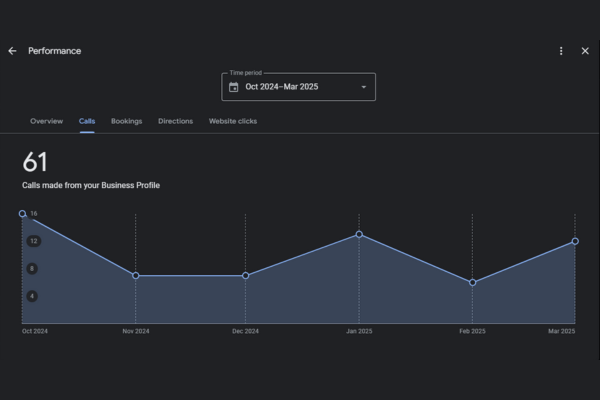Click the 4 y-axis label
Image resolution: width=600 pixels, height=400 pixels.
click(x=32, y=296)
